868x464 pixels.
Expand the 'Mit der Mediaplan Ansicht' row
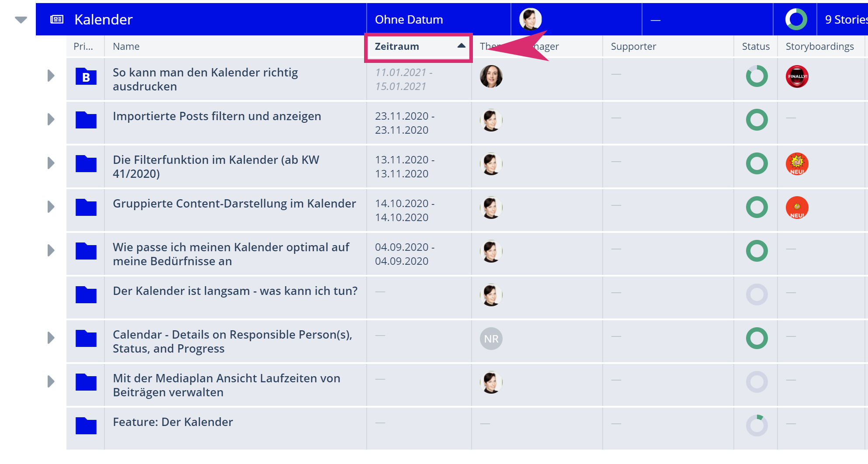click(x=51, y=381)
